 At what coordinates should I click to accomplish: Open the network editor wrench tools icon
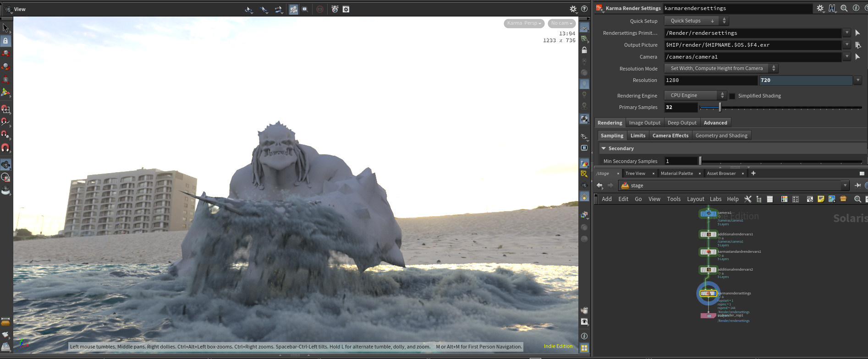[x=748, y=199]
